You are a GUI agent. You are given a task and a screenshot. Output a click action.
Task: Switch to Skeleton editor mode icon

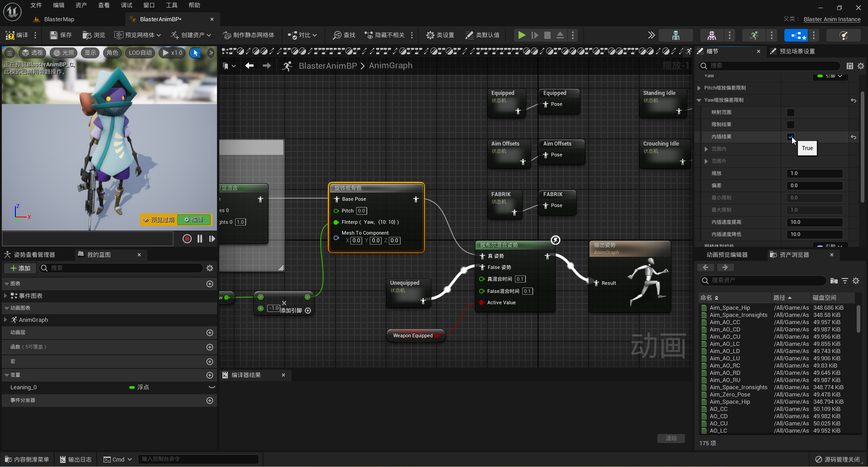(x=676, y=35)
